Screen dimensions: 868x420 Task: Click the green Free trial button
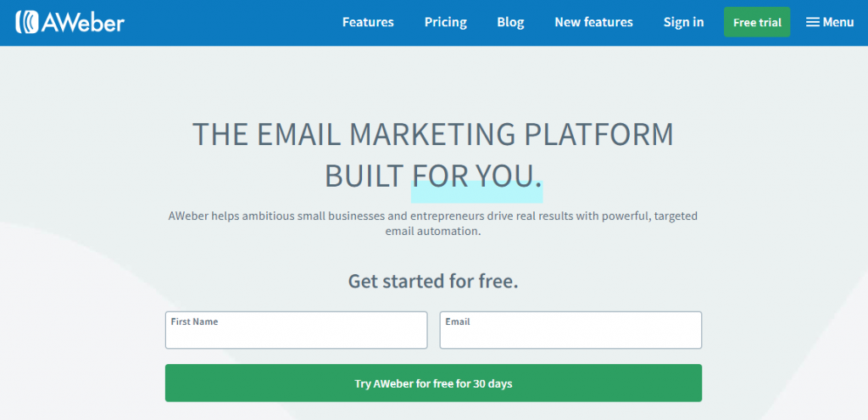click(x=757, y=22)
